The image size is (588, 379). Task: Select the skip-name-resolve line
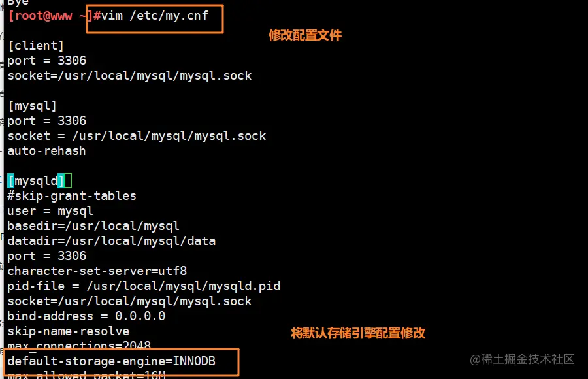coord(68,331)
